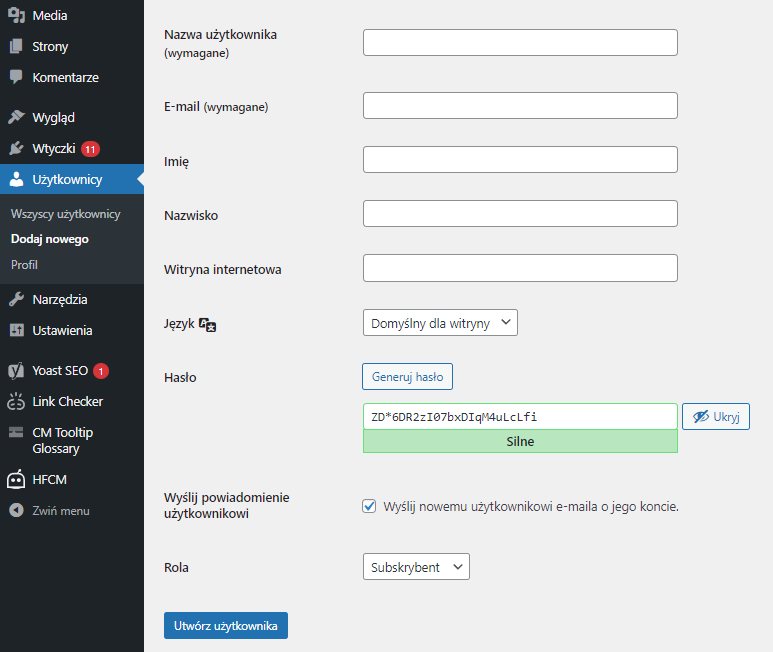Go to Strony menu item
The image size is (773, 652).
(x=72, y=46)
